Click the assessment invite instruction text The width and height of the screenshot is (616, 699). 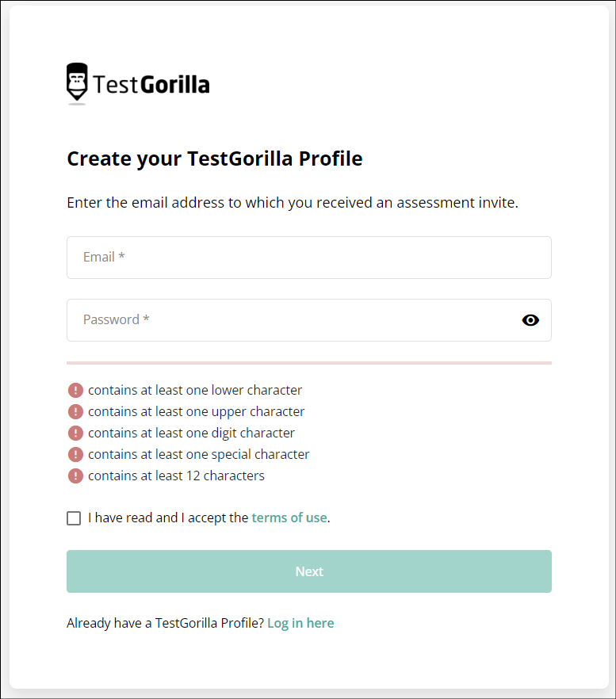[292, 202]
